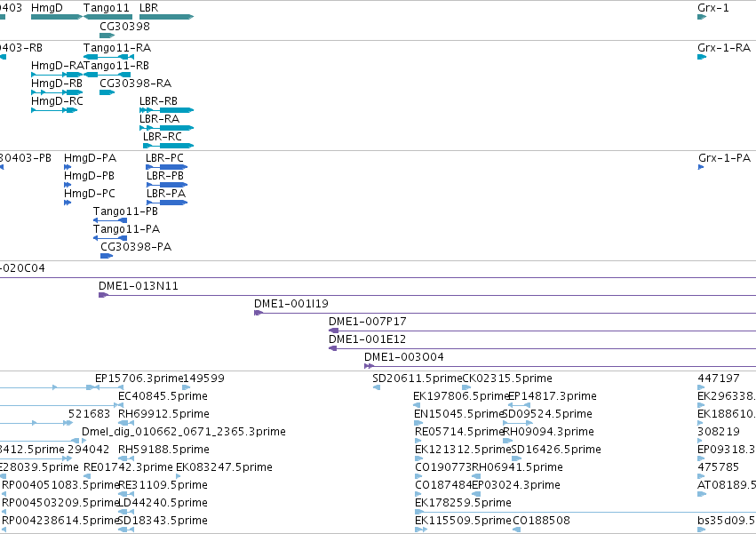Click the EK178259.5prime EST label
This screenshot has width=756, height=534.
click(464, 504)
